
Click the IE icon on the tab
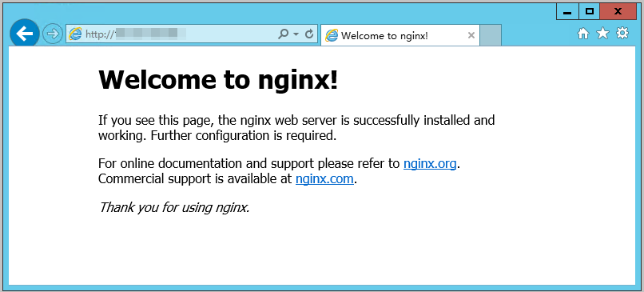click(332, 35)
